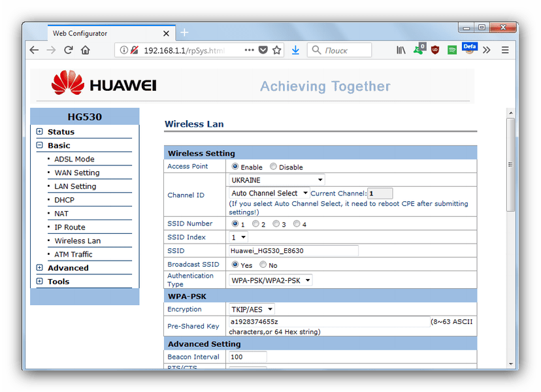Open page actions three-dot menu in address bar

point(249,50)
